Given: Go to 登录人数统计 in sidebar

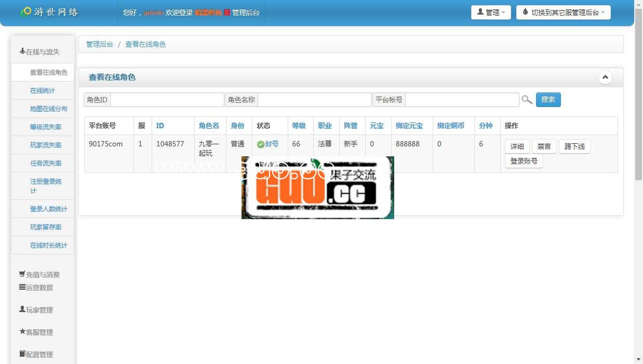Looking at the screenshot, I should coord(43,209).
